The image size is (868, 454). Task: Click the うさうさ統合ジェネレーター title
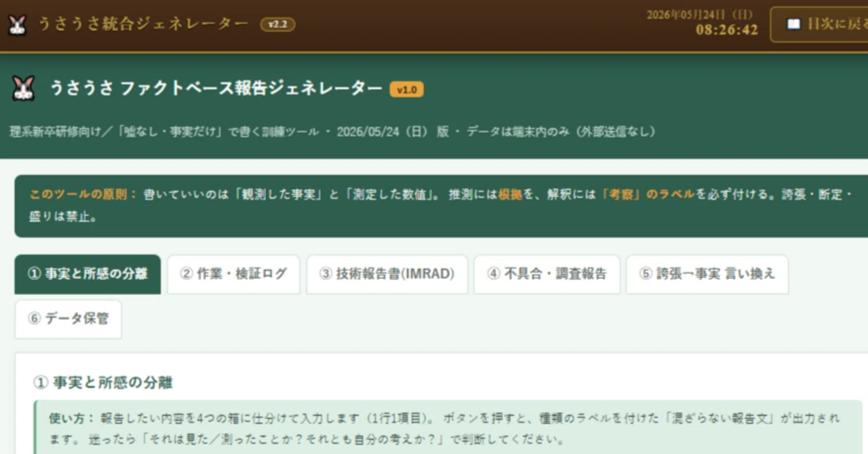[x=143, y=24]
